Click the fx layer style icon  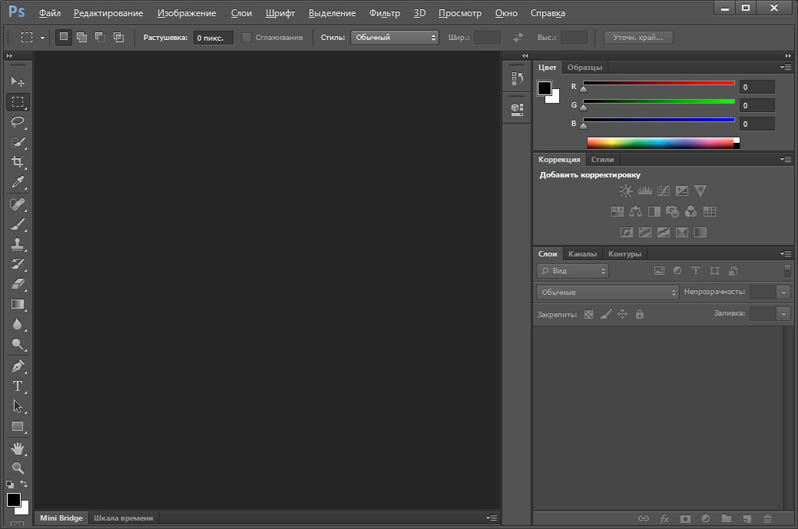(664, 518)
